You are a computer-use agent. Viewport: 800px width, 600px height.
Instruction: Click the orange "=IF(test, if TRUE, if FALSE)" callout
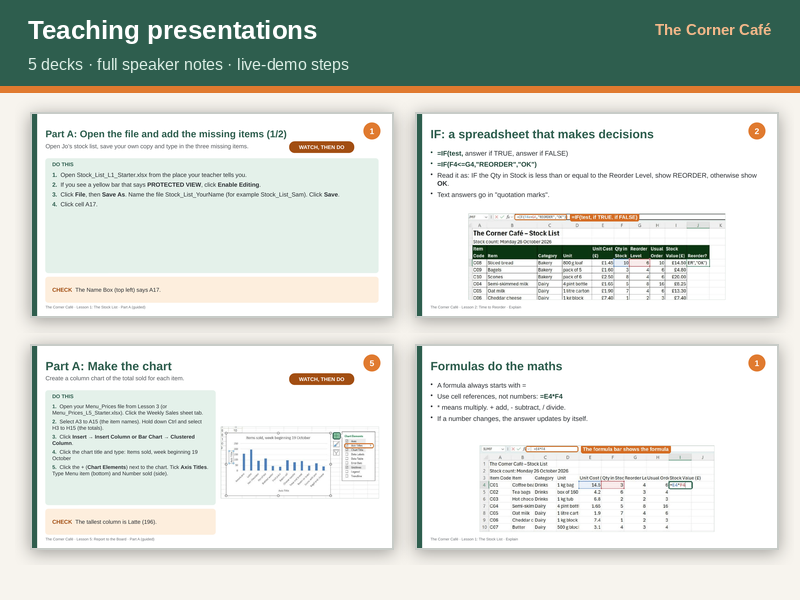pos(605,217)
